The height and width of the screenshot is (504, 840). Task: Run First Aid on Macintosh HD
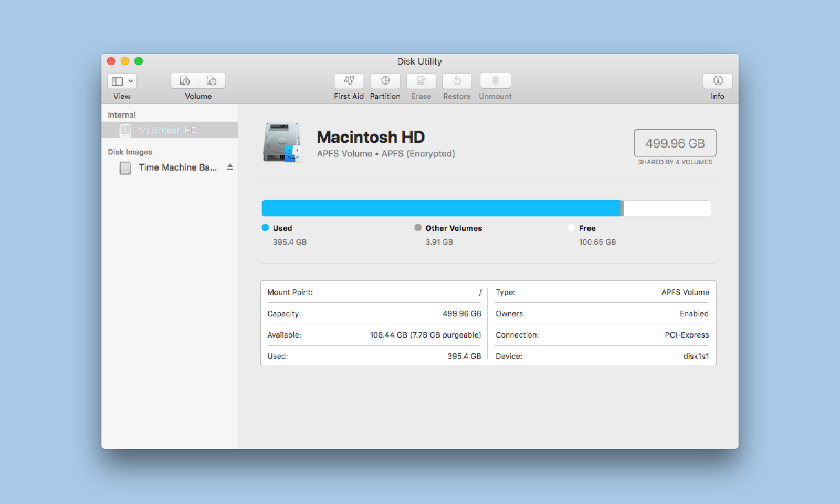(x=349, y=81)
